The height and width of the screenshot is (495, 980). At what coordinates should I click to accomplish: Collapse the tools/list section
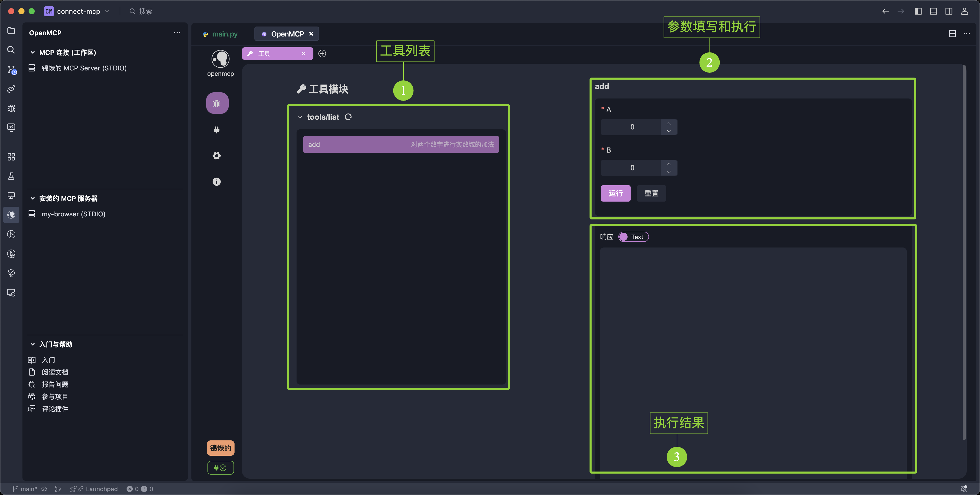(x=300, y=117)
